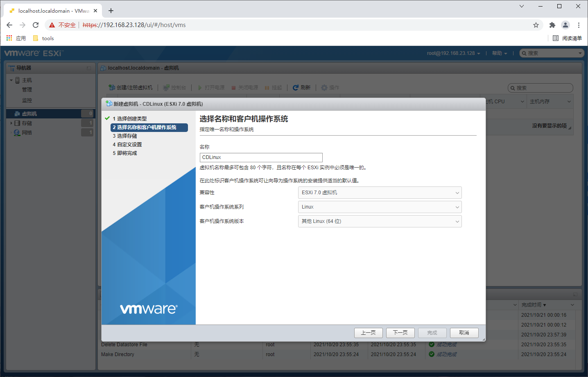Select wizard step 2 选择名称和客户机操作系统
This screenshot has height=377, width=588.
[x=149, y=127]
